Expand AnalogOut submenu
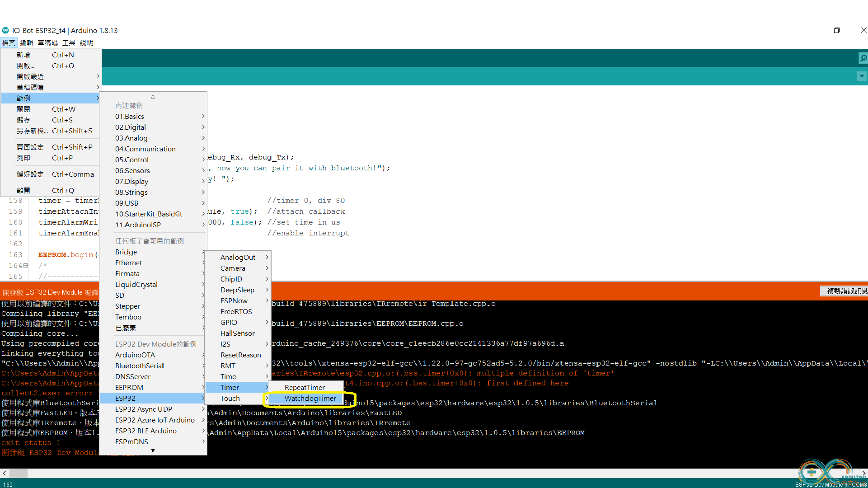Viewport: 868px width, 488px height. coord(238,257)
